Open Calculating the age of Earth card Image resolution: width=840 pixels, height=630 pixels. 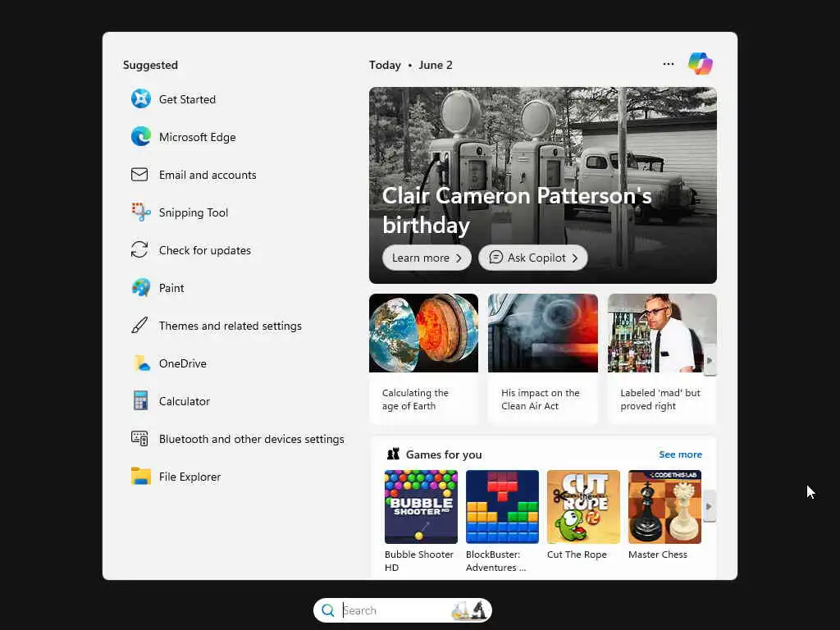tap(423, 358)
